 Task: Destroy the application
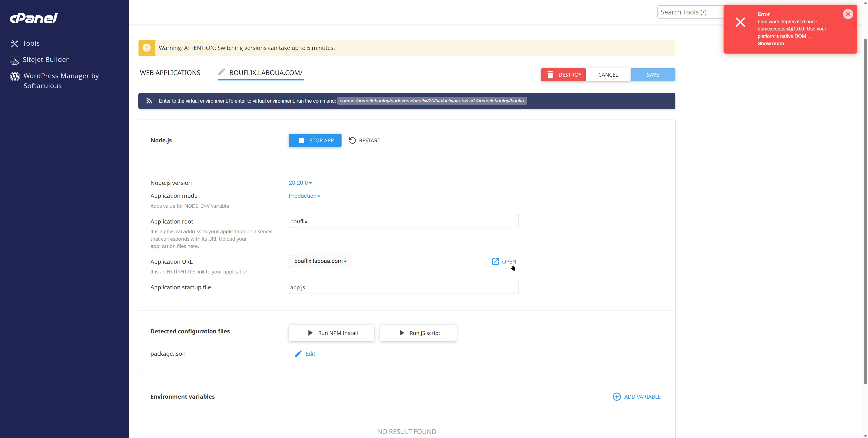563,75
